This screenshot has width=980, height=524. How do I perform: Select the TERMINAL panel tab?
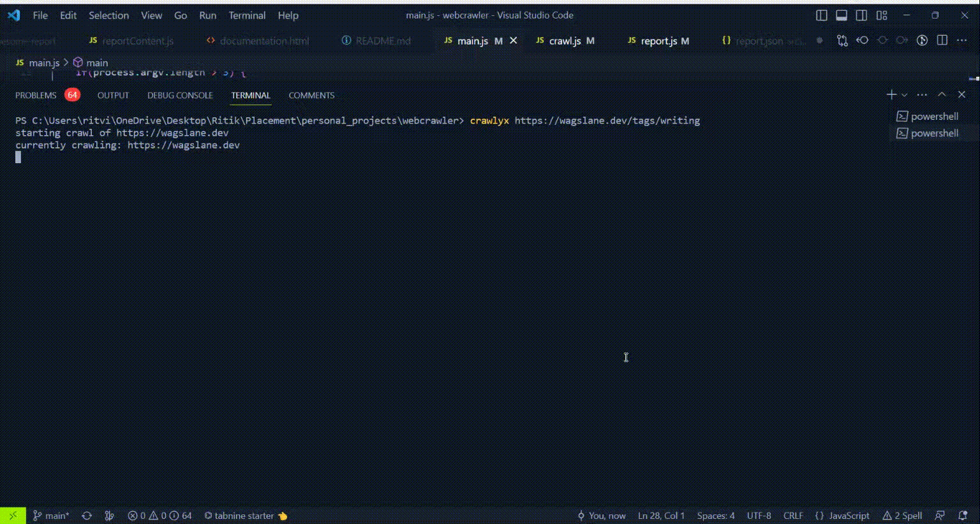click(x=251, y=95)
